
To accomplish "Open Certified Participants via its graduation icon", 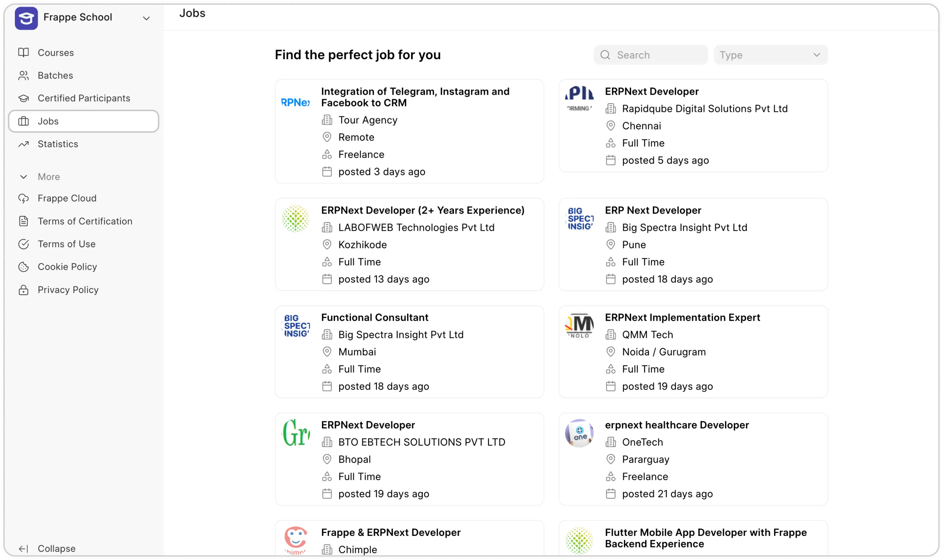I will coord(24,98).
